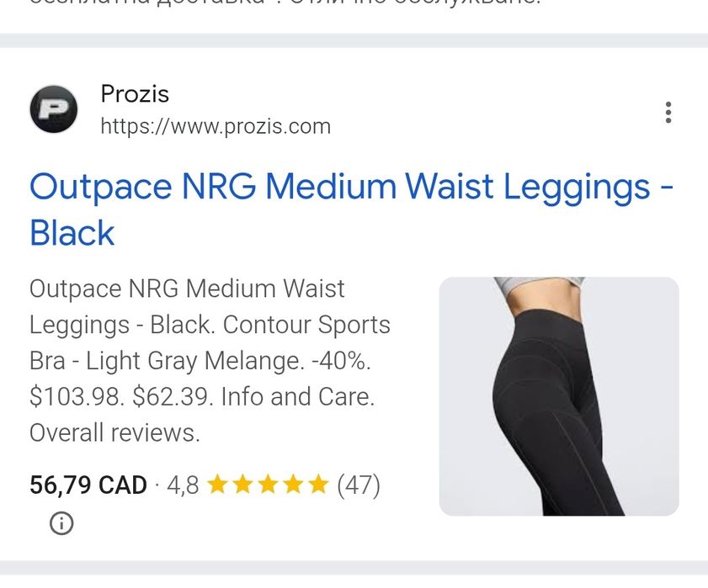
Task: Click the Prozis round logo favicon
Action: click(54, 109)
